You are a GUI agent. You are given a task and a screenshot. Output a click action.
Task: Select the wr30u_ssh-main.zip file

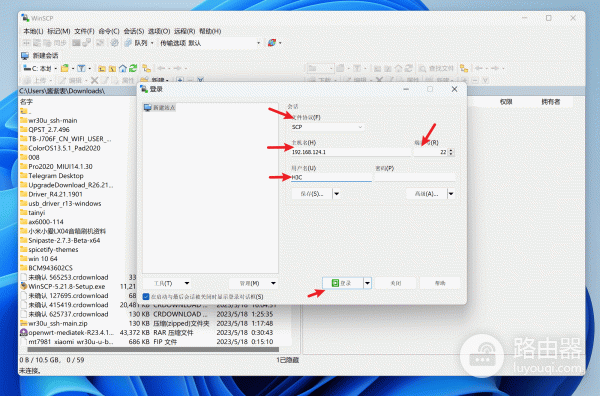click(54, 324)
